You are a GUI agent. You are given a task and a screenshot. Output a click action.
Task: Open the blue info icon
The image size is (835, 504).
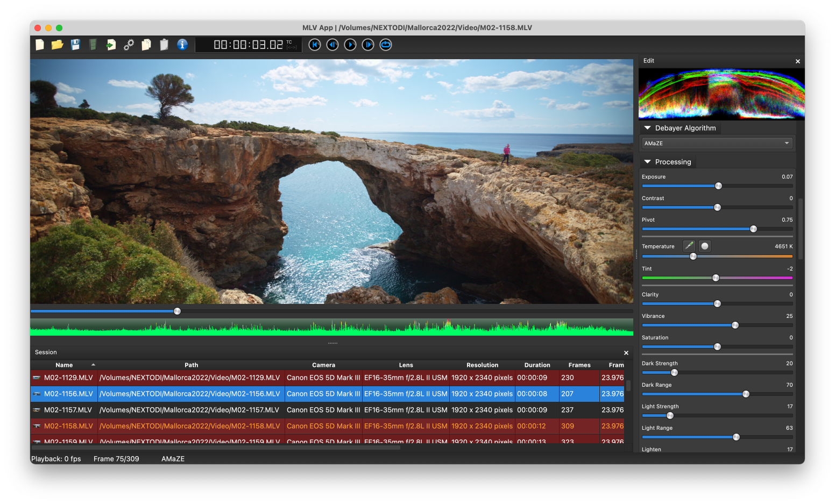pyautogui.click(x=182, y=45)
